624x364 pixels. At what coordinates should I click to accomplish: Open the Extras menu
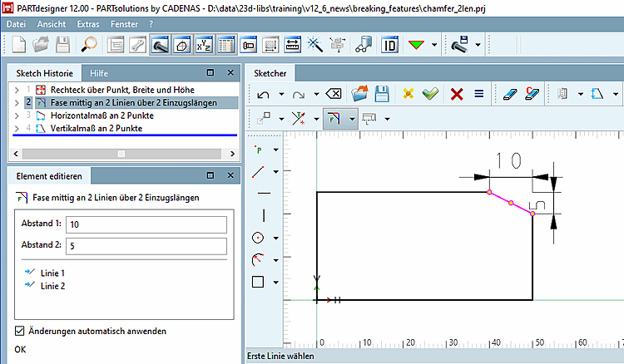(88, 24)
